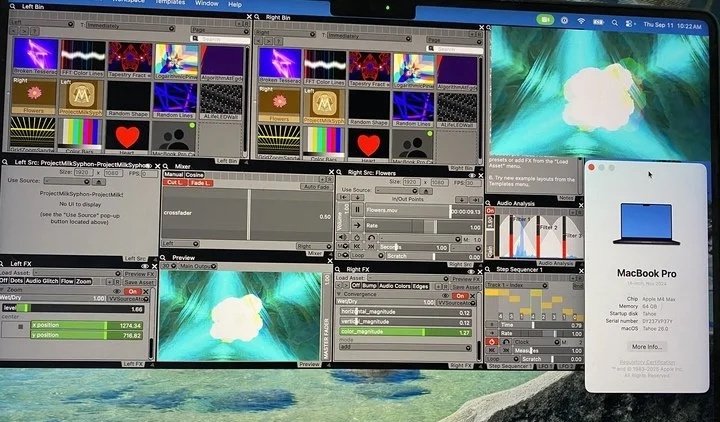Adjust level slider in Left FX Zoom
720x422 pixels.
point(73,309)
